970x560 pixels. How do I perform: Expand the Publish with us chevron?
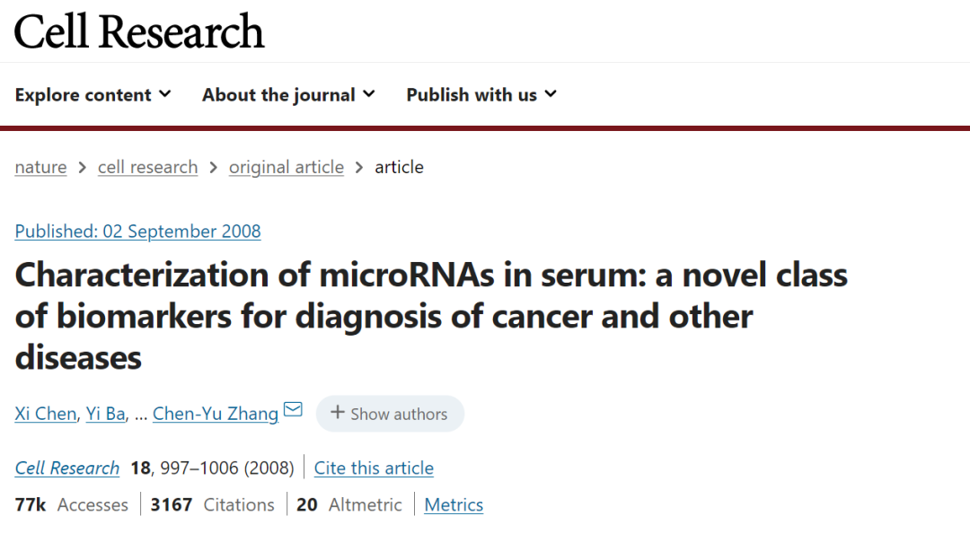551,94
